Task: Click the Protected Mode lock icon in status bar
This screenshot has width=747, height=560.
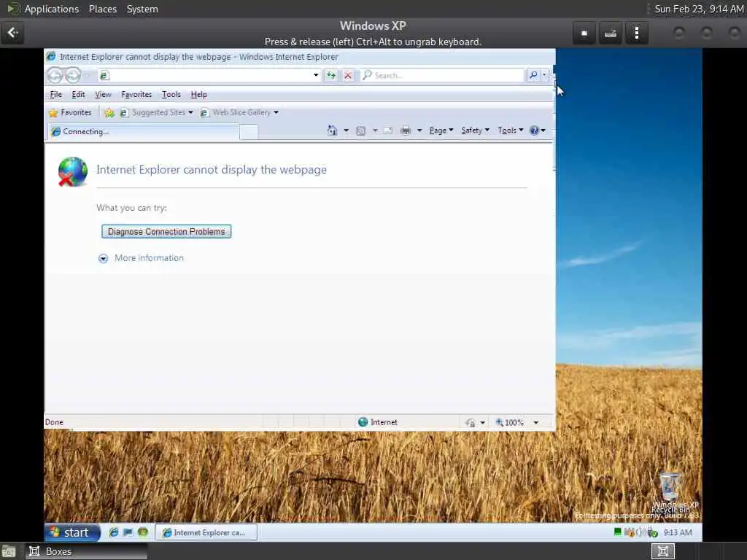Action: point(471,422)
